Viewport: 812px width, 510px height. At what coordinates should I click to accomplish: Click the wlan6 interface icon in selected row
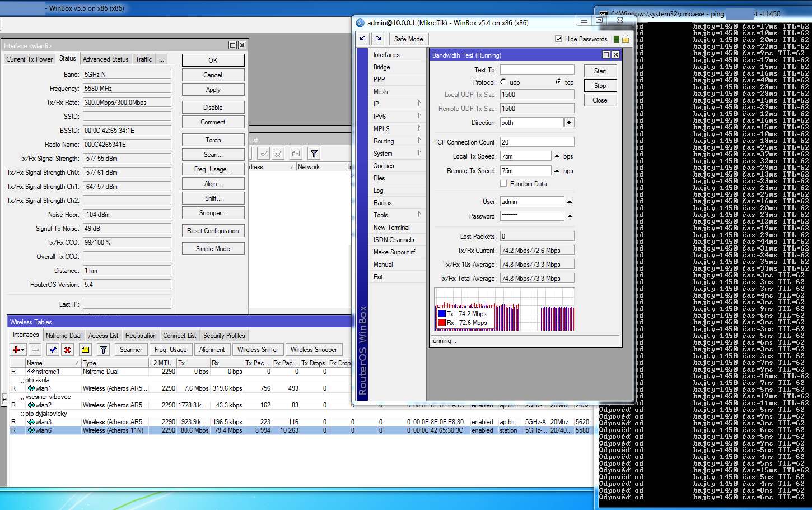tap(31, 430)
